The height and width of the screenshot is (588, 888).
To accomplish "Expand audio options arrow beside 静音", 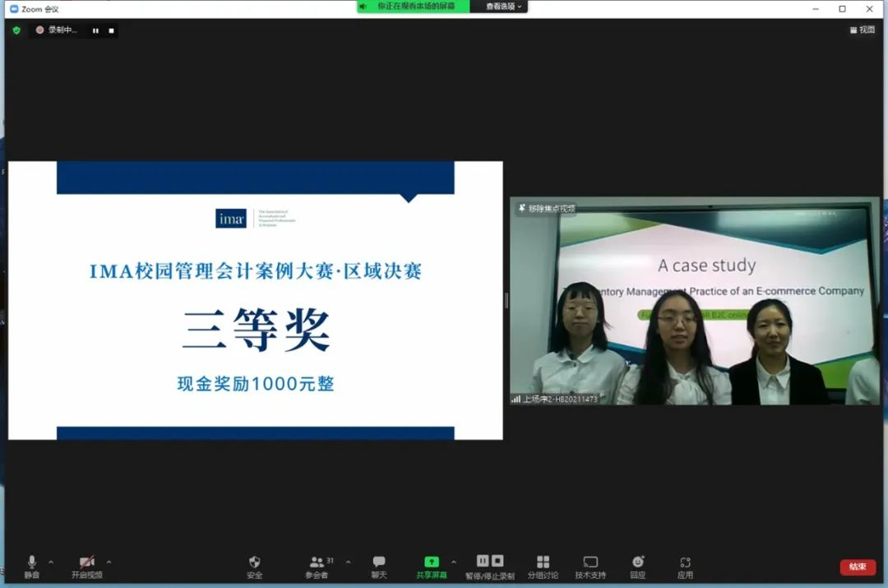I will [51, 563].
